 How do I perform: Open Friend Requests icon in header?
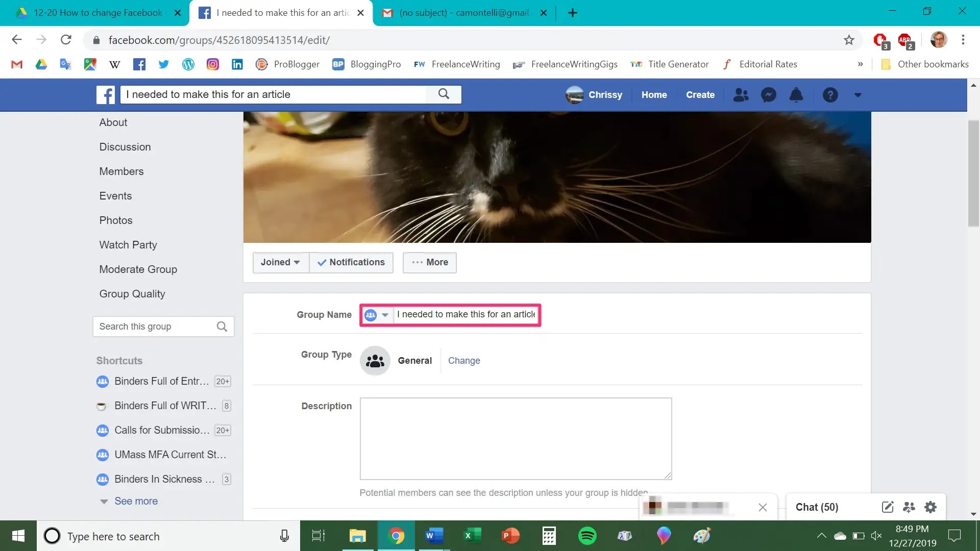point(741,95)
